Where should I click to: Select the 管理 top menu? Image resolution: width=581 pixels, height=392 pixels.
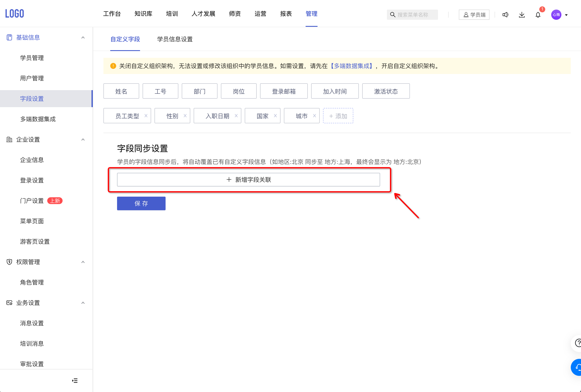tap(312, 14)
